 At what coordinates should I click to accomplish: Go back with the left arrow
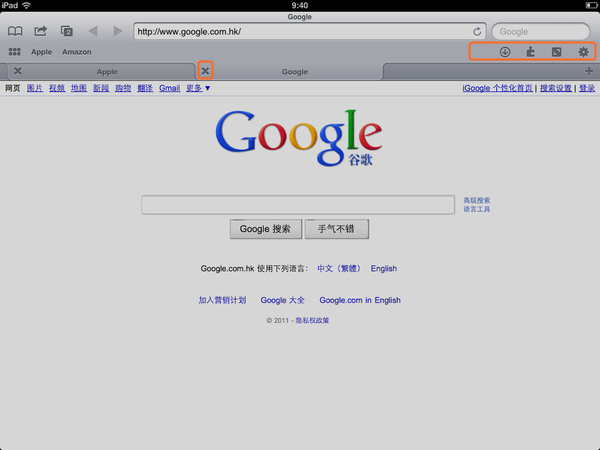coord(93,31)
